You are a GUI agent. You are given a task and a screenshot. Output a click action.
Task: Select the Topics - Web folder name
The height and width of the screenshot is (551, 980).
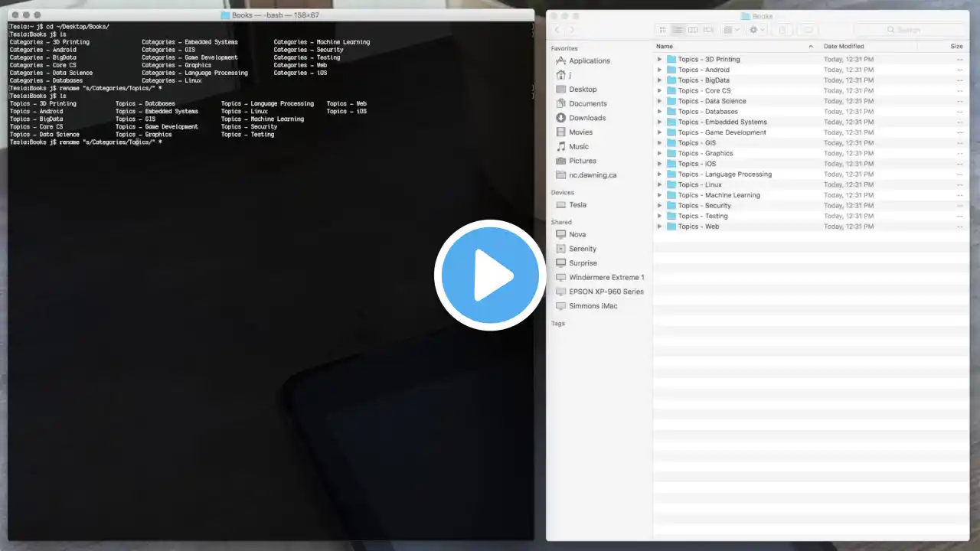698,227
